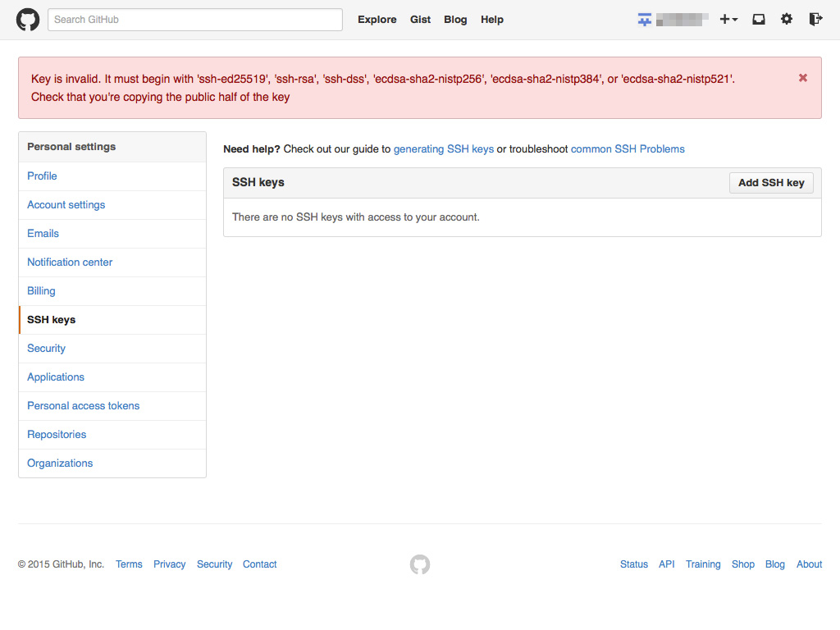Select Notification center in sidebar
Screen dimensions: 840x630
[70, 262]
